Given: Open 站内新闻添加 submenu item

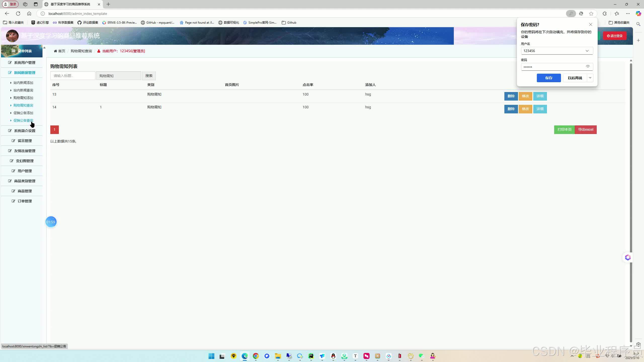Looking at the screenshot, I should (23, 83).
